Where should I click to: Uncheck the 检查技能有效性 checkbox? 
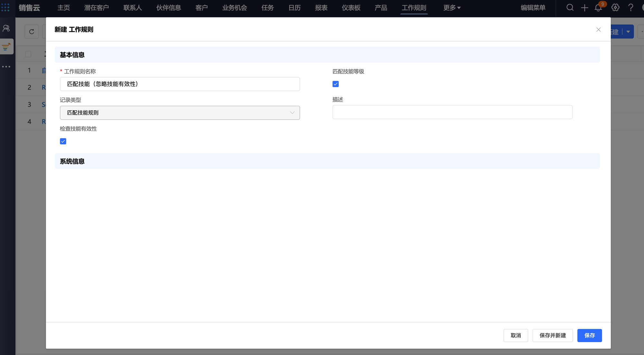pos(63,141)
